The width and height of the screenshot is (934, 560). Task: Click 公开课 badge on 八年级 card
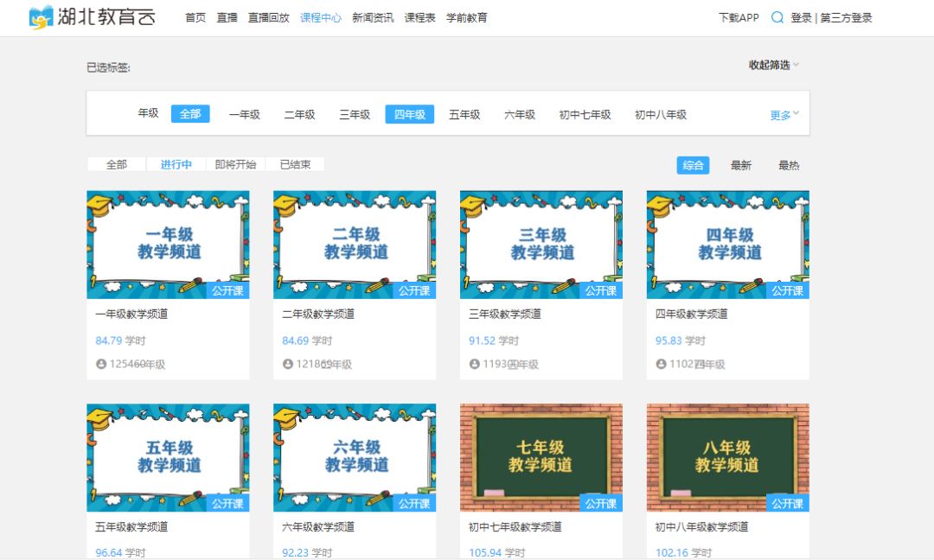pyautogui.click(x=788, y=504)
